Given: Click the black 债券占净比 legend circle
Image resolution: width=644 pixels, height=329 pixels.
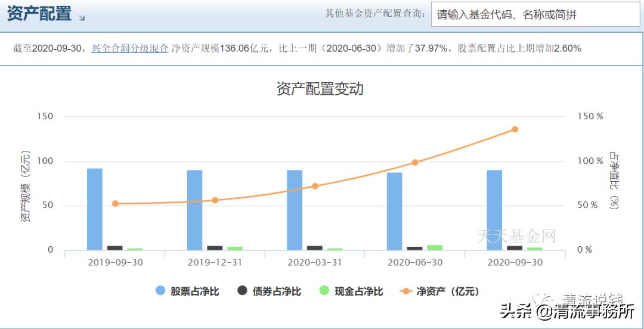Looking at the screenshot, I should pyautogui.click(x=242, y=291).
